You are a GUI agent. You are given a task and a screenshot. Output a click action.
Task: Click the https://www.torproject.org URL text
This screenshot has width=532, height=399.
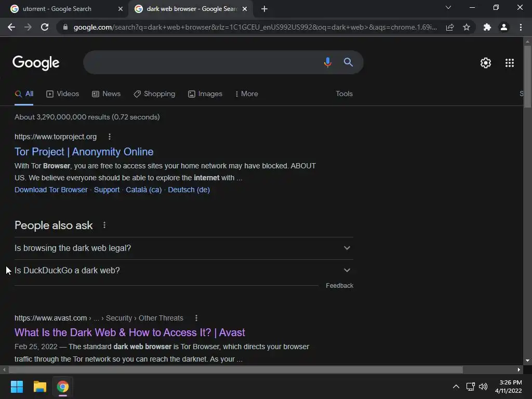coord(56,137)
